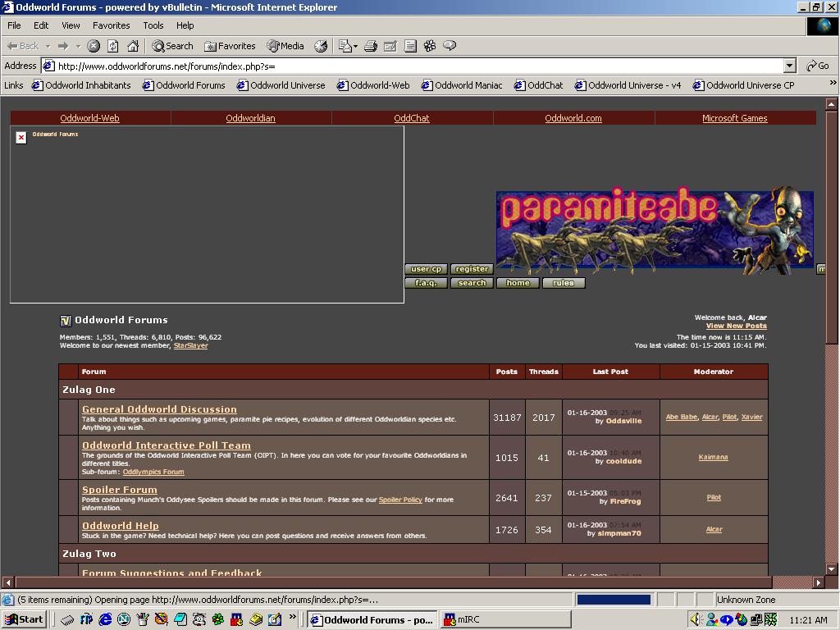Click the View New Posts link

tap(736, 326)
